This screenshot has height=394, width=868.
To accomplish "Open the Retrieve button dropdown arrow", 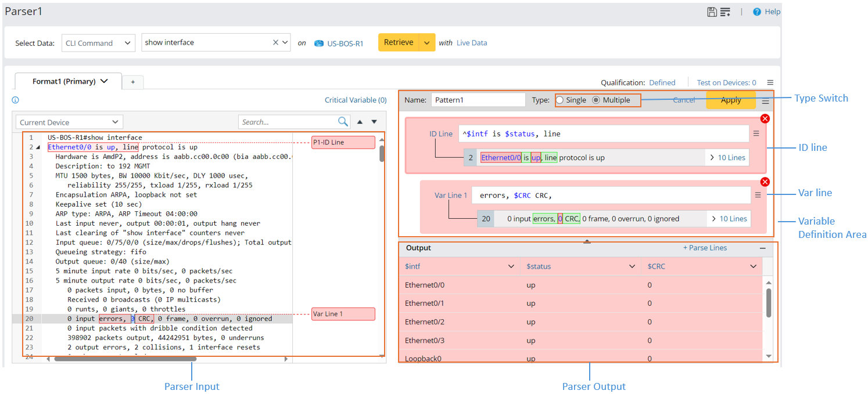I will pyautogui.click(x=427, y=43).
